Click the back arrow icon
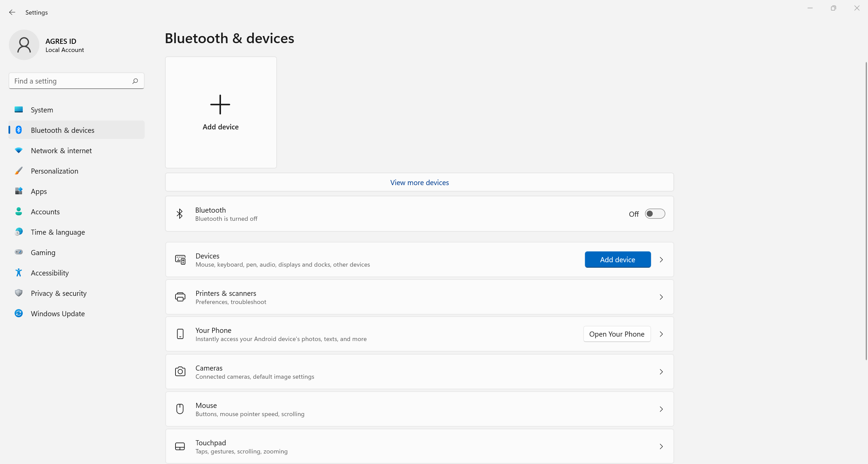The width and height of the screenshot is (868, 464). (12, 13)
